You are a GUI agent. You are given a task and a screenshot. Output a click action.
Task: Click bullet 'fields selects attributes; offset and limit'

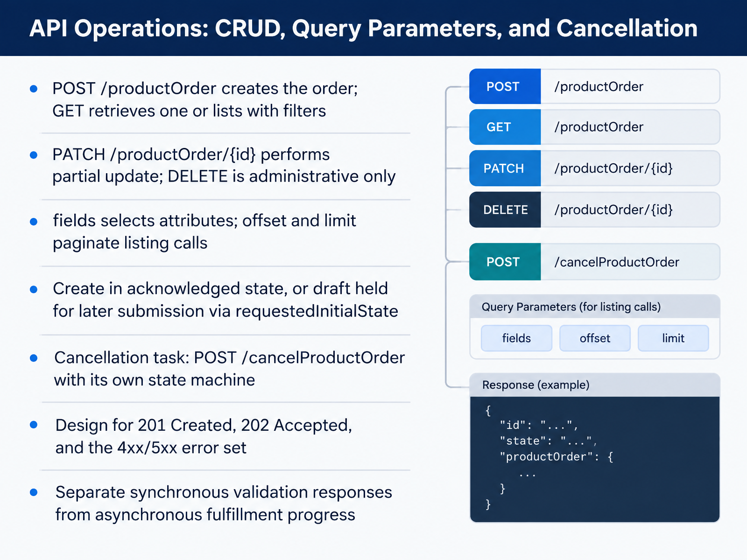tap(204, 220)
